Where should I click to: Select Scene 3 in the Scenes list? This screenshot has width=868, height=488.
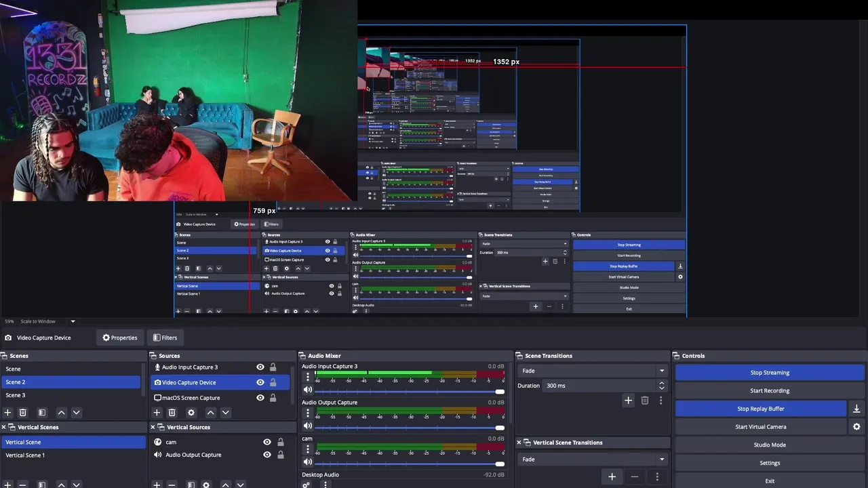point(71,395)
